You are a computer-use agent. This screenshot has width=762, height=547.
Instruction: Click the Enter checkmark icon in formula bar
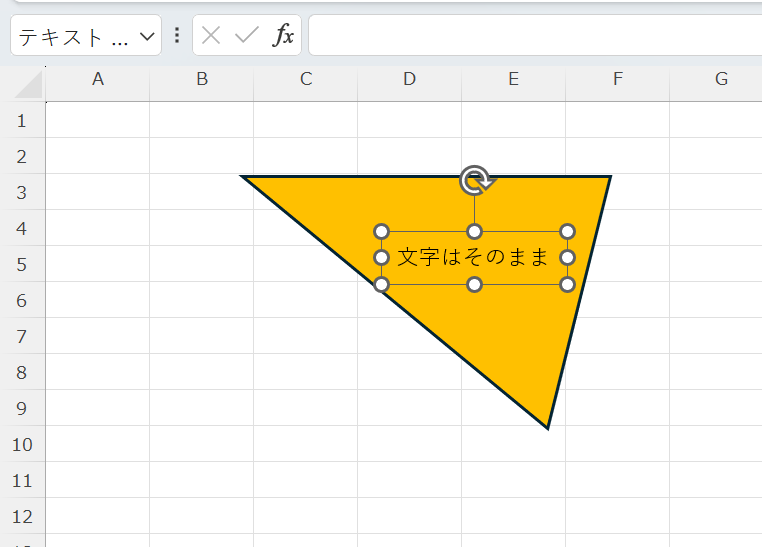tap(246, 36)
